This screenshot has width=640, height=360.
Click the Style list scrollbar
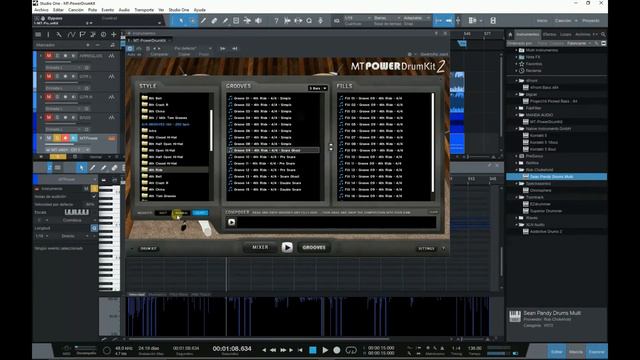tap(211, 130)
